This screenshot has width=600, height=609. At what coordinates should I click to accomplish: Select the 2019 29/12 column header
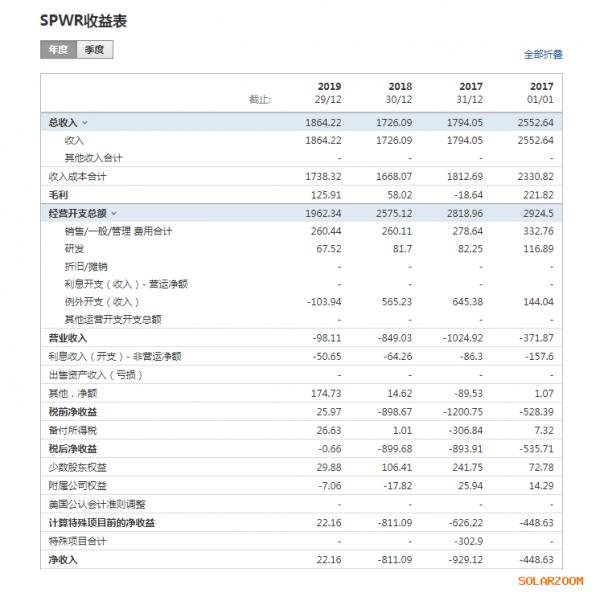coord(328,93)
